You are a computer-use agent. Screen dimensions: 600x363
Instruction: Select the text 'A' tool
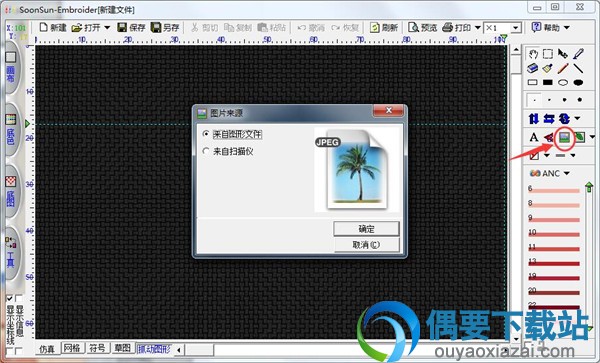click(534, 137)
